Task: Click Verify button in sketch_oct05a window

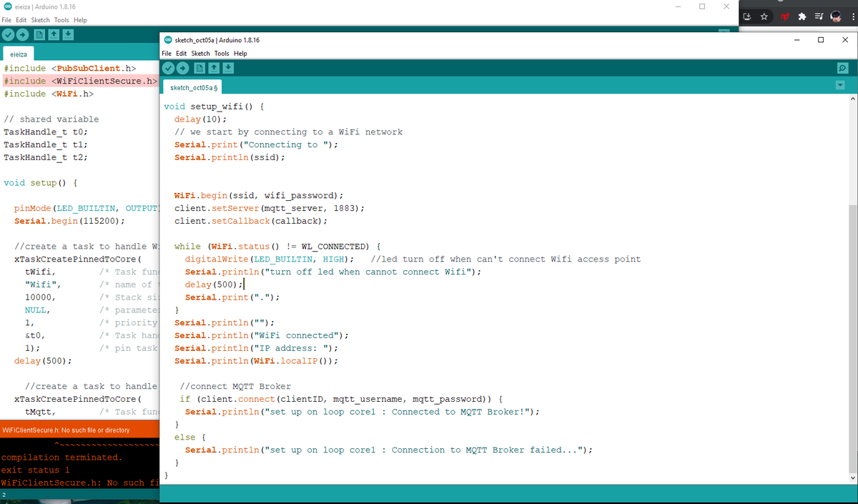Action: pos(169,68)
